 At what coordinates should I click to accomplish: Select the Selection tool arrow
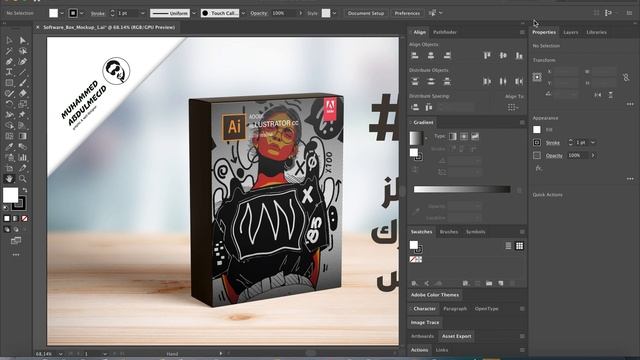[x=9, y=40]
